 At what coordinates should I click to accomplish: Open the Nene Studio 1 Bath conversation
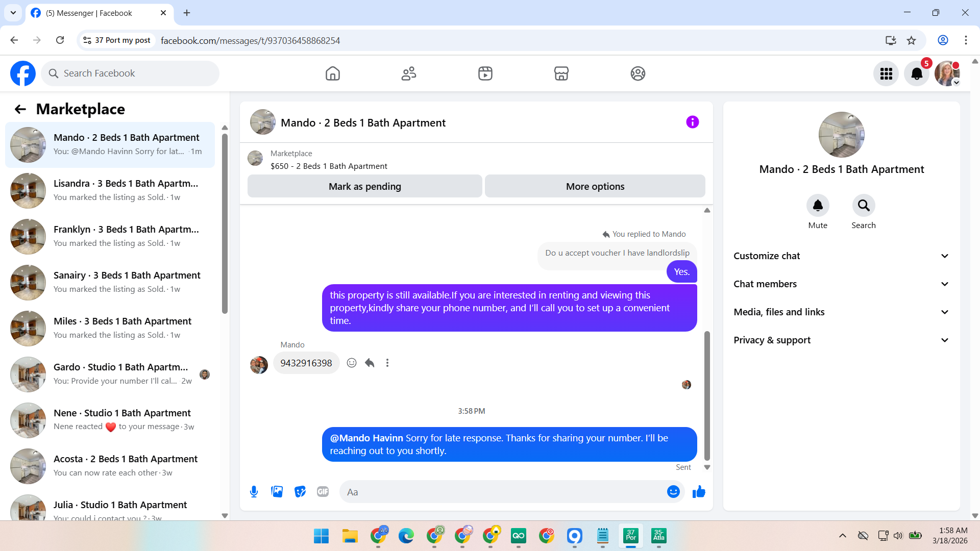pyautogui.click(x=110, y=420)
